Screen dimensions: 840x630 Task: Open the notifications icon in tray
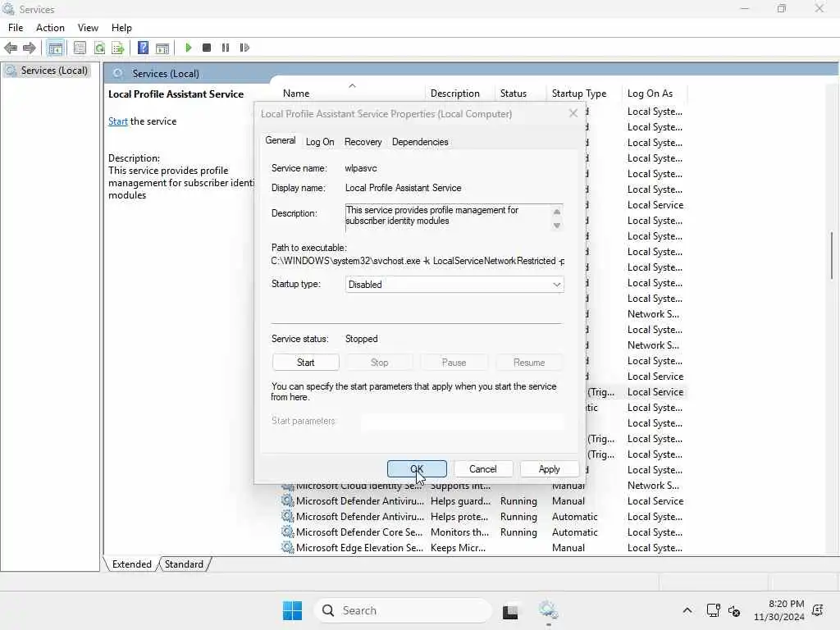point(818,609)
